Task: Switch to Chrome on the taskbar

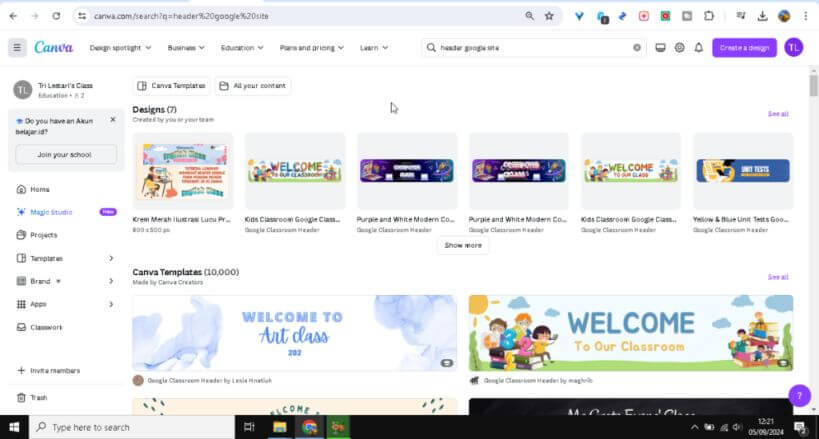Action: click(x=309, y=427)
